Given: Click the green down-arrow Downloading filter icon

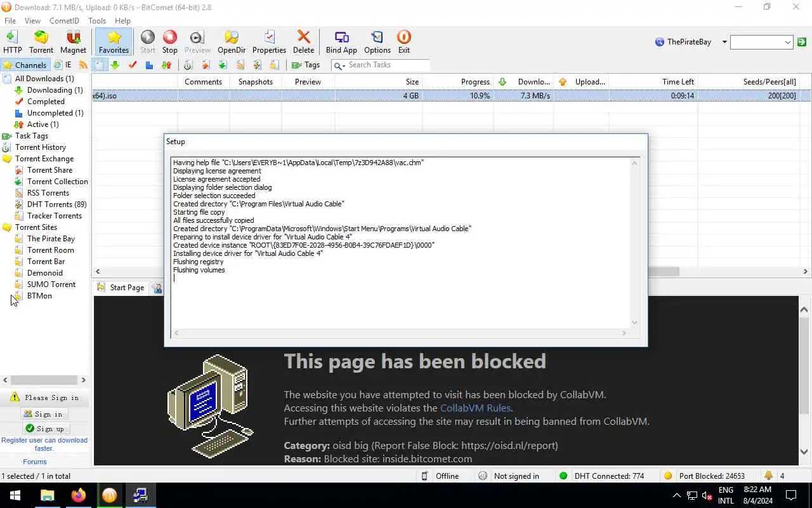Looking at the screenshot, I should (x=115, y=65).
